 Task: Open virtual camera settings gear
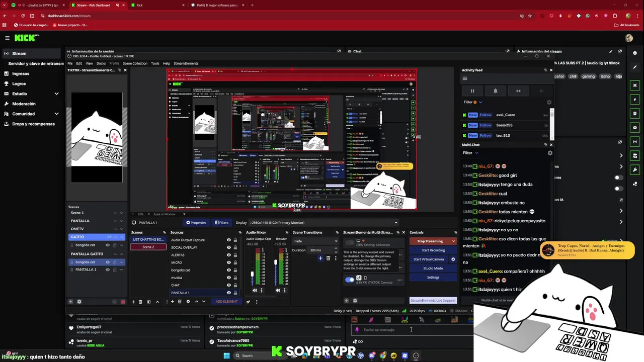tap(453, 259)
